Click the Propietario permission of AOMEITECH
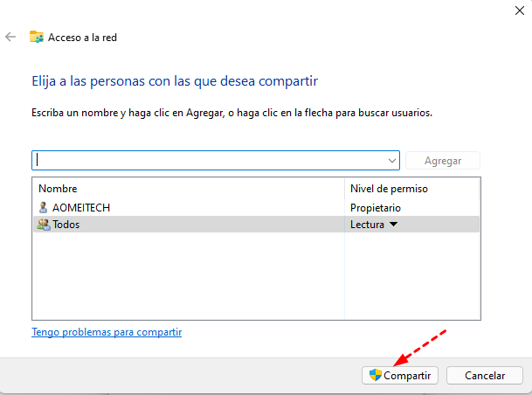Viewport: 532px width, 395px height. 376,208
